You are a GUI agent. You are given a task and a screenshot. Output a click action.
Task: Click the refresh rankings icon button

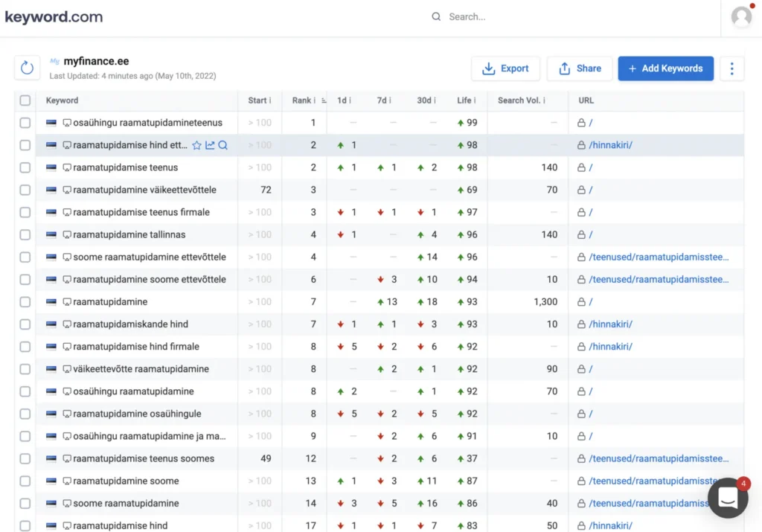pos(28,68)
